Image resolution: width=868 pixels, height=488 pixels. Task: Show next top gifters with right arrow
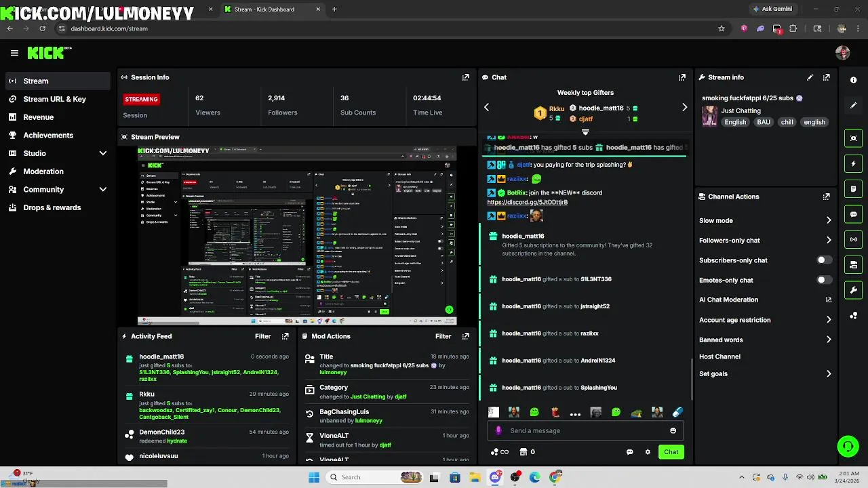[684, 107]
